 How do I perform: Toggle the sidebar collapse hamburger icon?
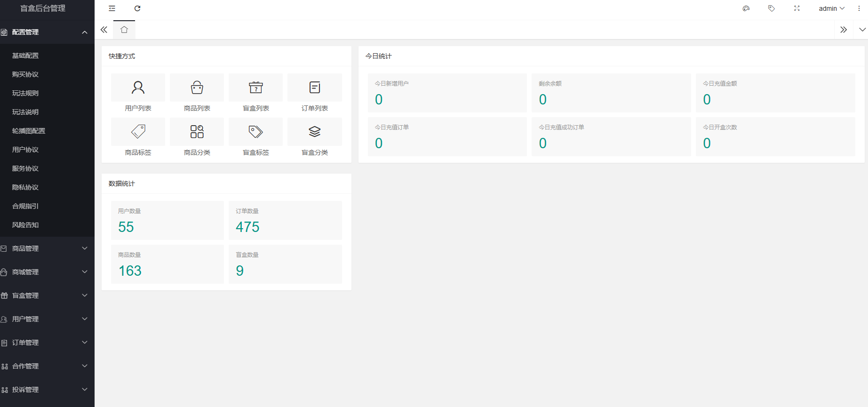pos(112,8)
